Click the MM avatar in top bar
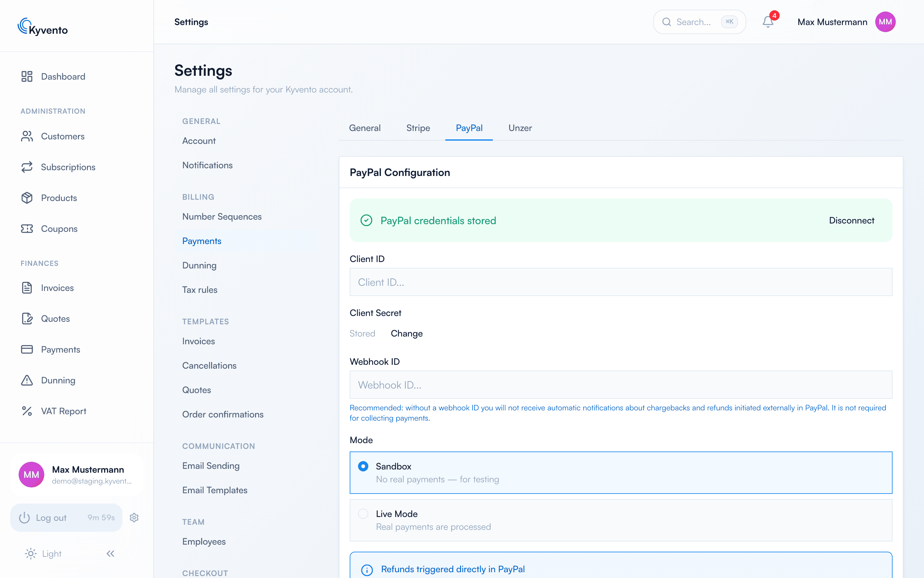Screen dimensions: 924x578 coord(885,22)
